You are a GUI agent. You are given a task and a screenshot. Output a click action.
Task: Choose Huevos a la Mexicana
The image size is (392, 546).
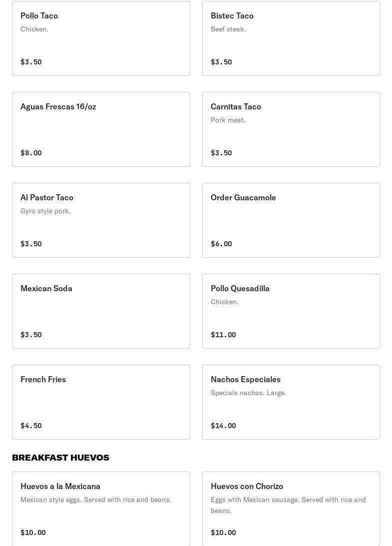click(101, 509)
